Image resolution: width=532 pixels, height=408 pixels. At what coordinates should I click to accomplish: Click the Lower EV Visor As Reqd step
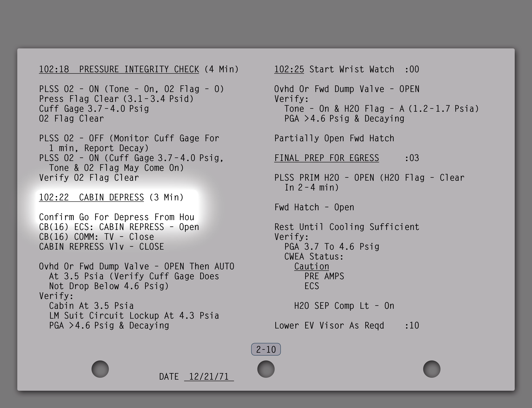click(x=329, y=325)
